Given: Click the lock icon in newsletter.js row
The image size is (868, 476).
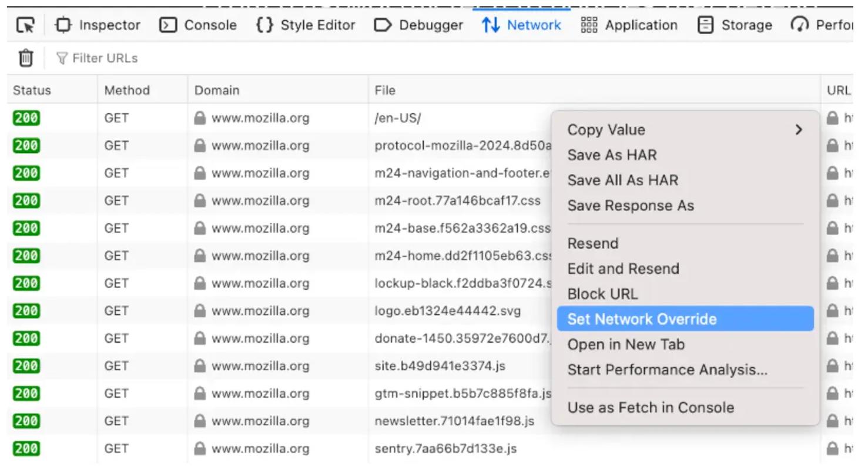Looking at the screenshot, I should 200,422.
